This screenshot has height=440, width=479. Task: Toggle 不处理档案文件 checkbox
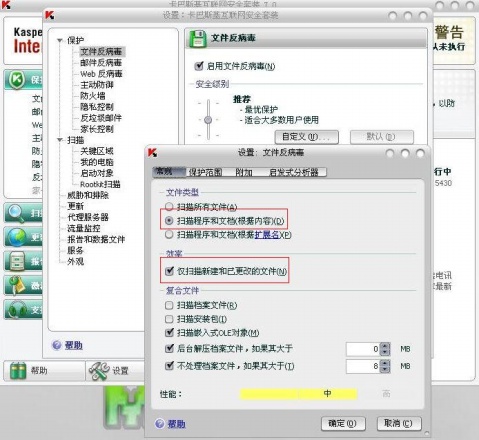[x=169, y=366]
